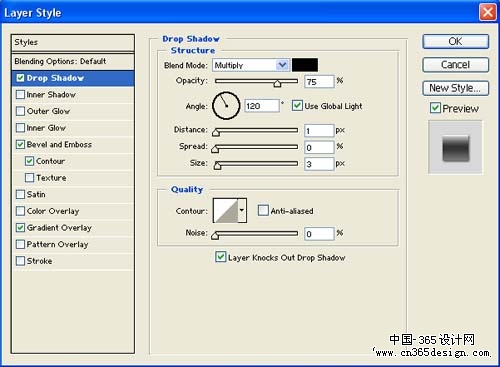500x367 pixels.
Task: Click the Size slider handle
Action: (x=217, y=165)
